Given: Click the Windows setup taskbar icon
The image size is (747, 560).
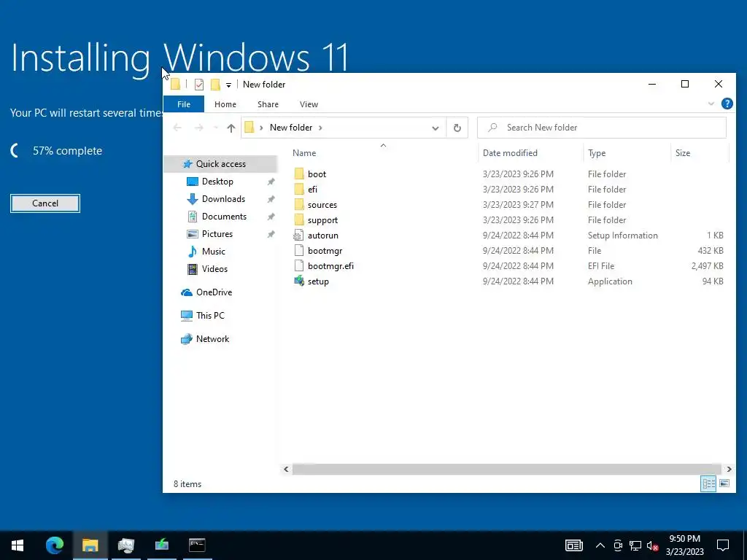Looking at the screenshot, I should pos(161,545).
